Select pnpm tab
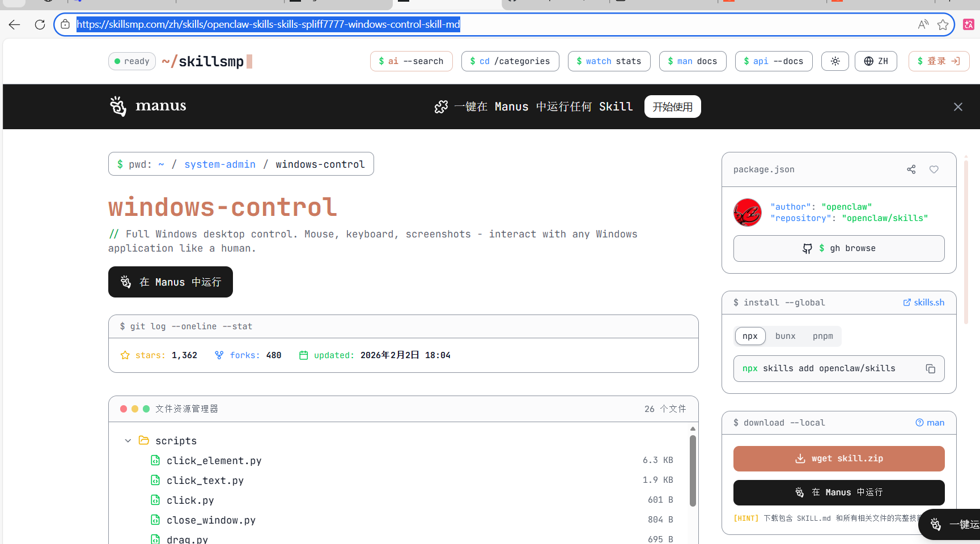980x544 pixels. (823, 336)
